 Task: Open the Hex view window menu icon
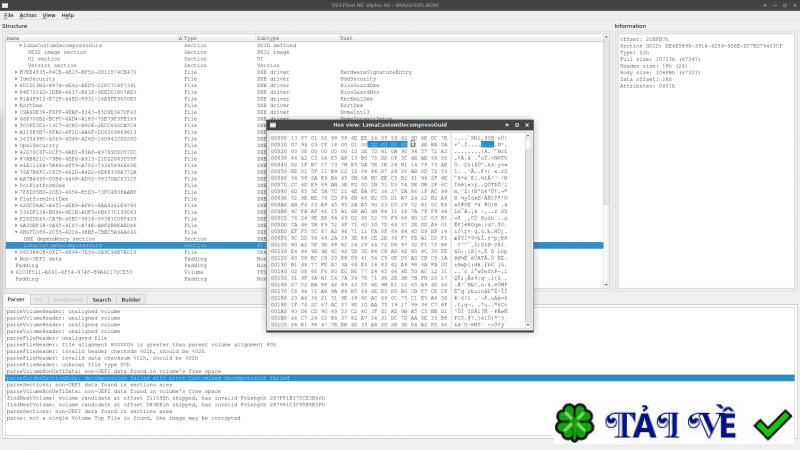[272, 125]
